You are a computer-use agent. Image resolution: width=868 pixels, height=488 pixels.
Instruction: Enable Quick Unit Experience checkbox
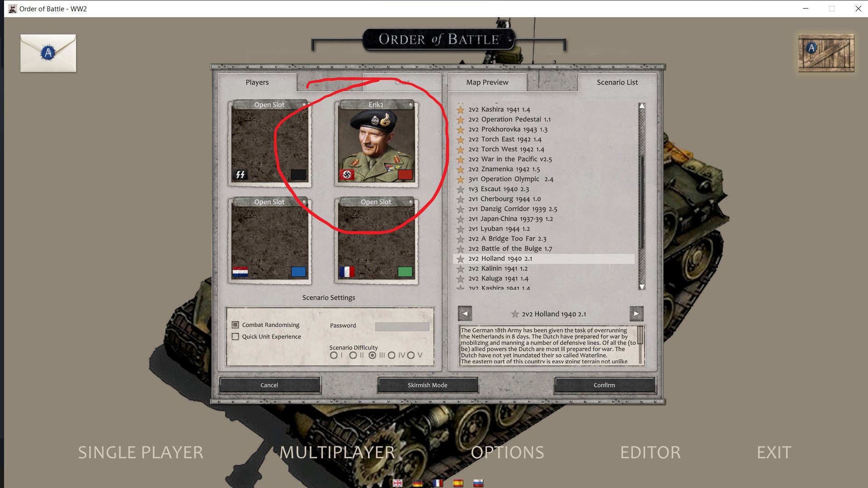pyautogui.click(x=235, y=337)
